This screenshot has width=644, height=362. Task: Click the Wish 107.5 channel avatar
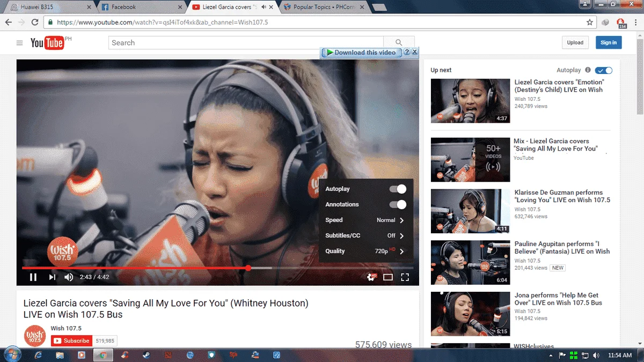tap(35, 336)
